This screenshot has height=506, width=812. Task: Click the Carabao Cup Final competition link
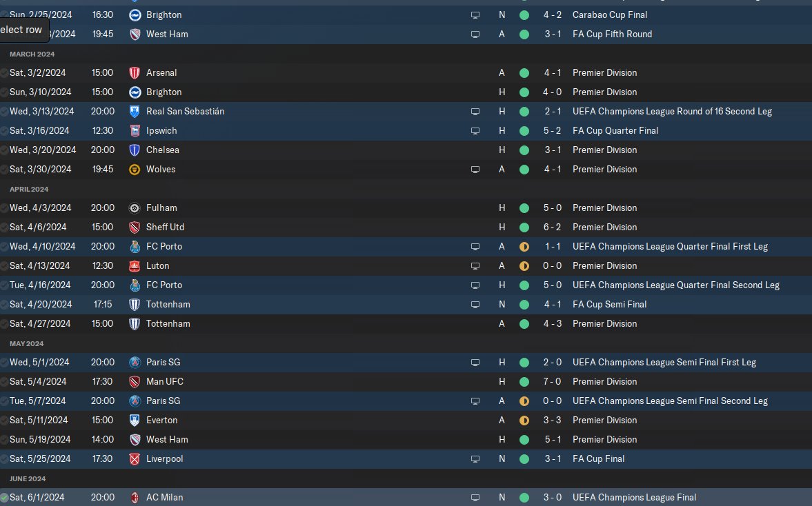tap(610, 15)
